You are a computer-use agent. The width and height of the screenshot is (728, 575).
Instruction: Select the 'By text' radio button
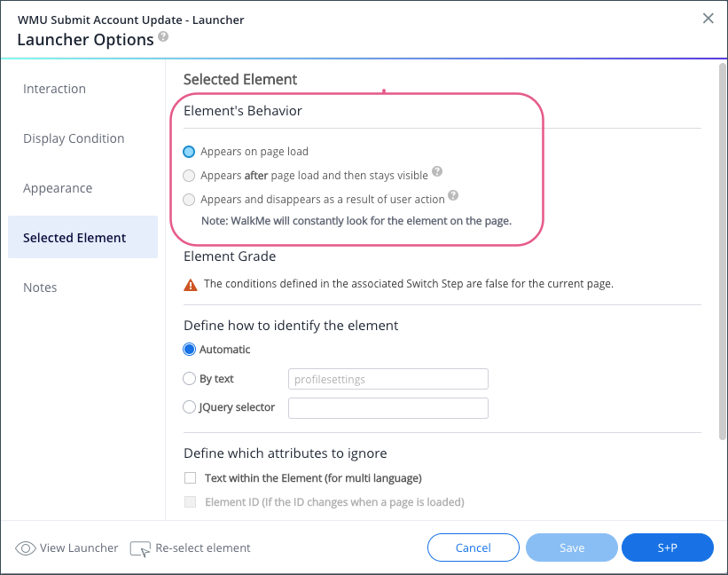coord(189,379)
